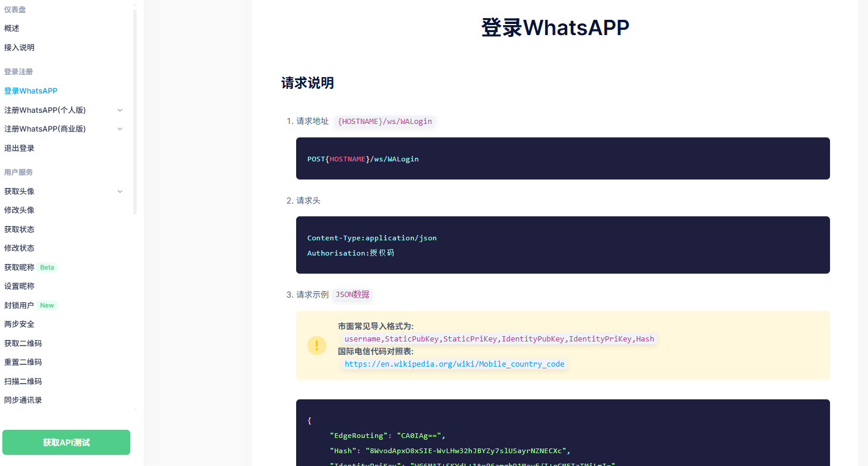Click the 请求头 list item label

coord(308,201)
